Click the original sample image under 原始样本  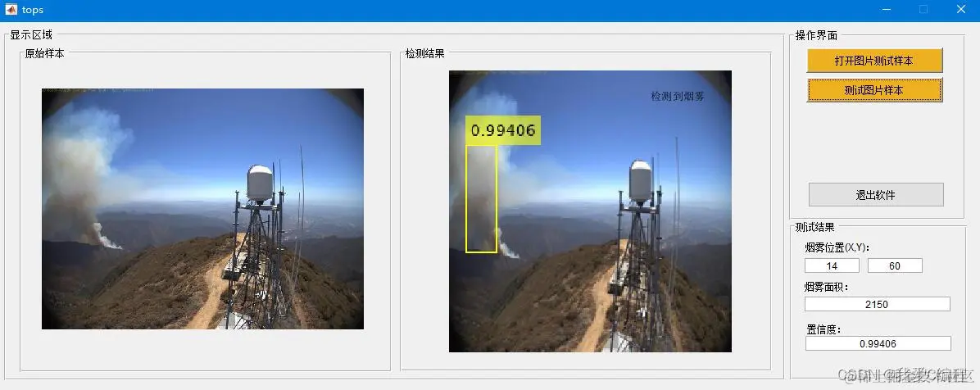point(202,209)
